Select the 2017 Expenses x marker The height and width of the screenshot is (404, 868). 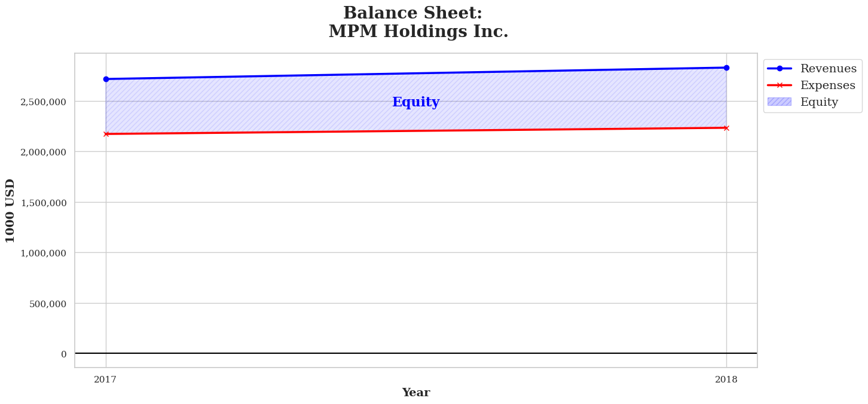pos(106,134)
